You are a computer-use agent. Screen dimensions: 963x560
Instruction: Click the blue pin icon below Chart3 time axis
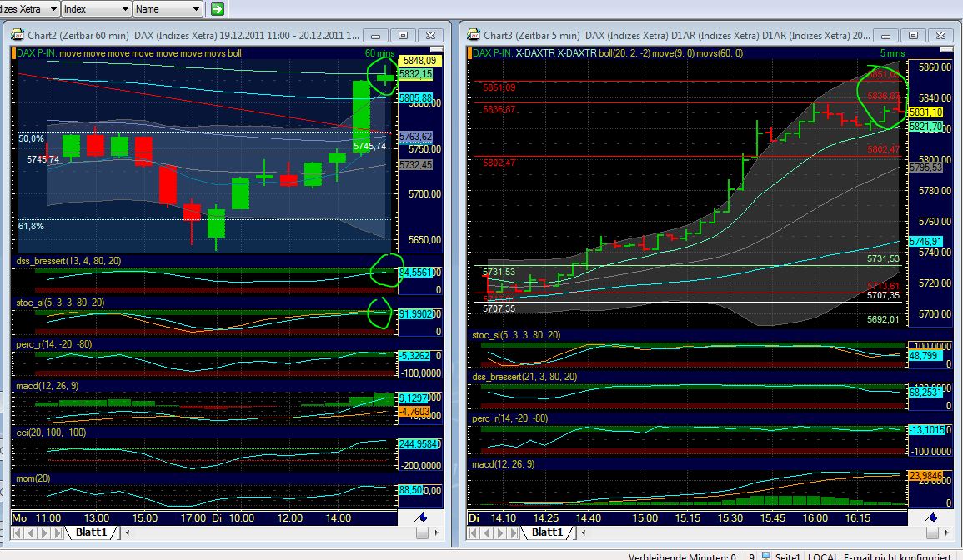click(x=929, y=517)
